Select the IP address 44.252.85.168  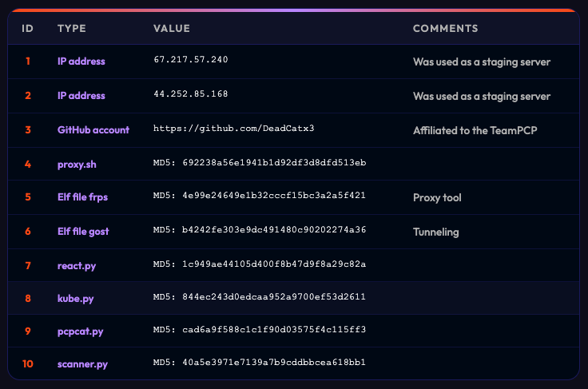pos(190,94)
